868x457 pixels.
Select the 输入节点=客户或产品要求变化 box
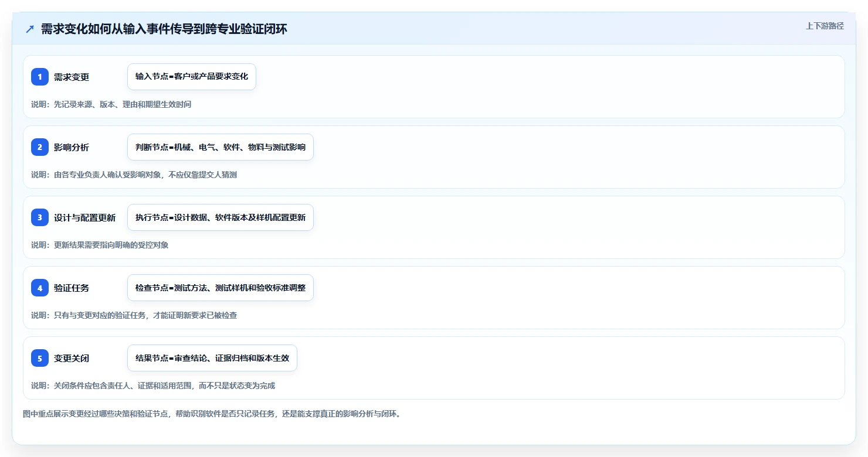point(192,77)
